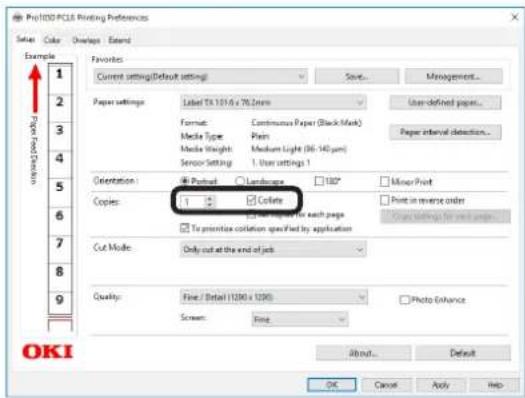
Task: Switch to the Setup tab
Action: 26,39
